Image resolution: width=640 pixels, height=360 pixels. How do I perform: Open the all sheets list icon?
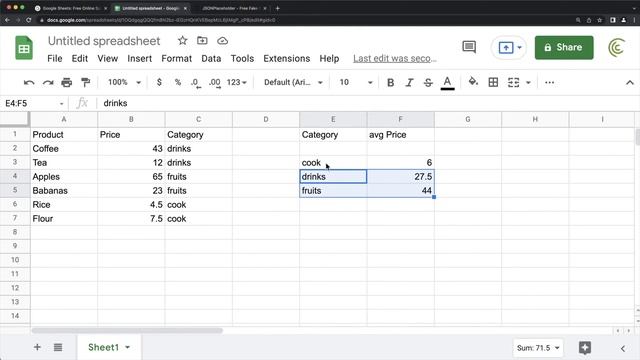[58, 347]
